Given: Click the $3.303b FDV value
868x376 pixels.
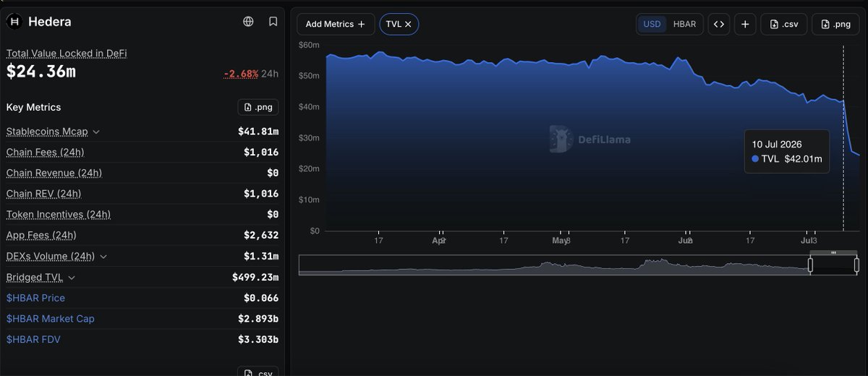Looking at the screenshot, I should point(258,340).
